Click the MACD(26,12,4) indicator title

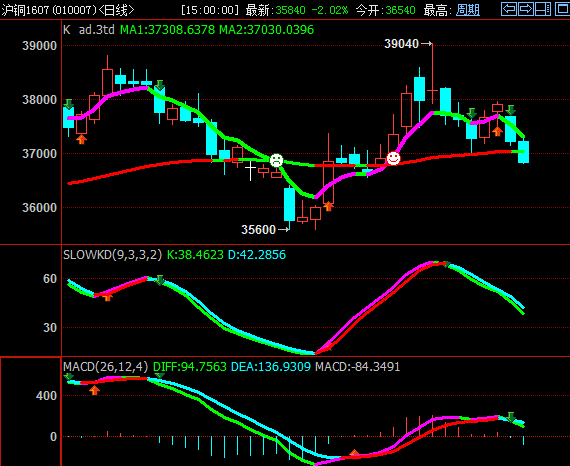(x=106, y=366)
